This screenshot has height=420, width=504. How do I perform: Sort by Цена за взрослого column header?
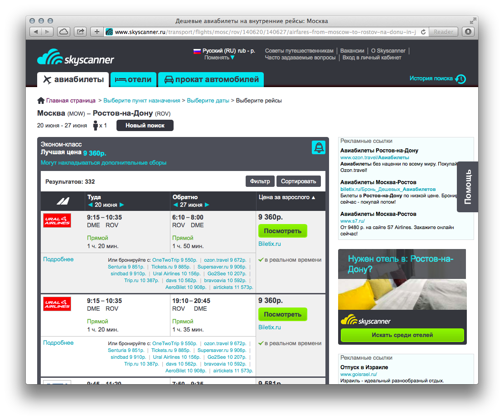(287, 197)
